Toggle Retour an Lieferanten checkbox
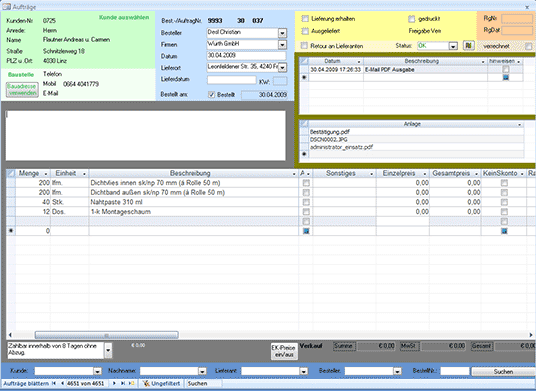Viewport: 536px width, 391px height. [x=304, y=45]
